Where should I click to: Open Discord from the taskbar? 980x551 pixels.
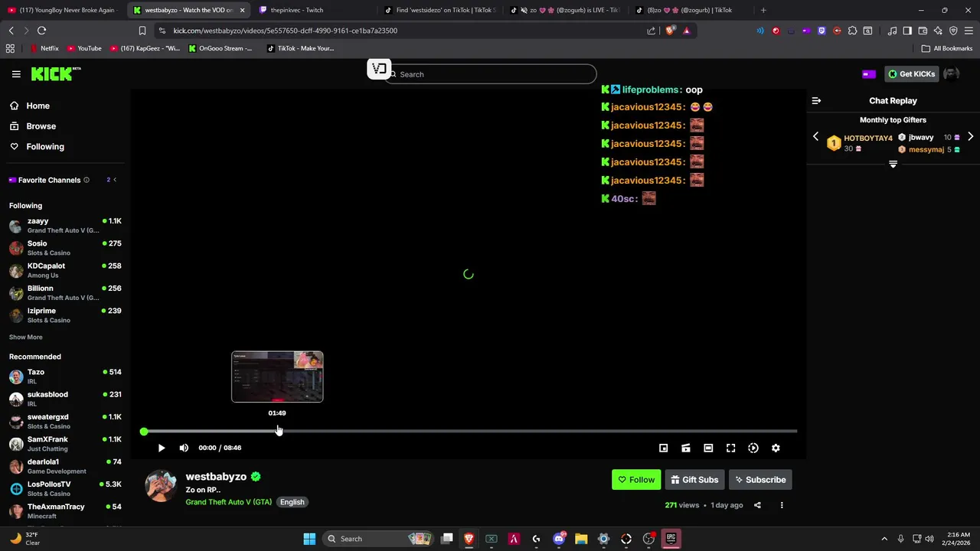pos(559,539)
